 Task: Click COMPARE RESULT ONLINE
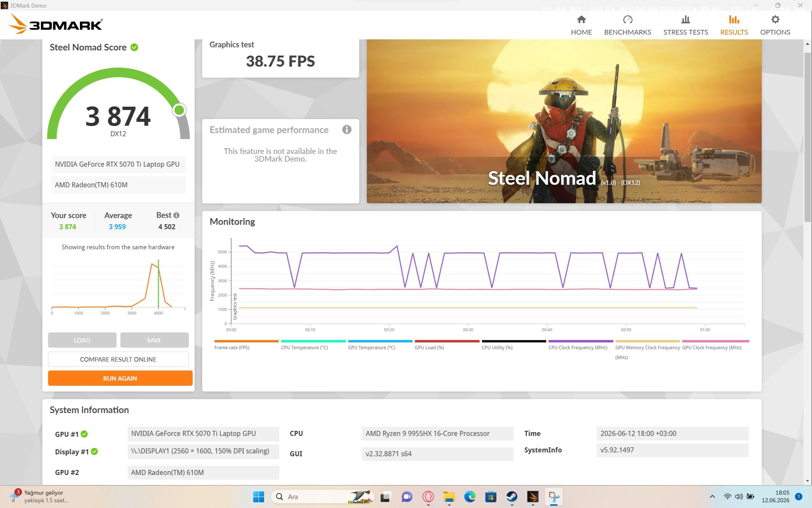pos(118,359)
